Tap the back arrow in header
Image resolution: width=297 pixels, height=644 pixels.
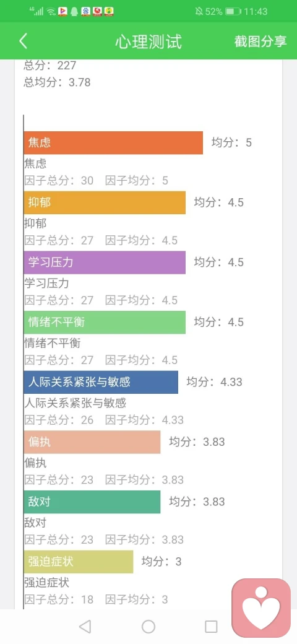coord(24,41)
